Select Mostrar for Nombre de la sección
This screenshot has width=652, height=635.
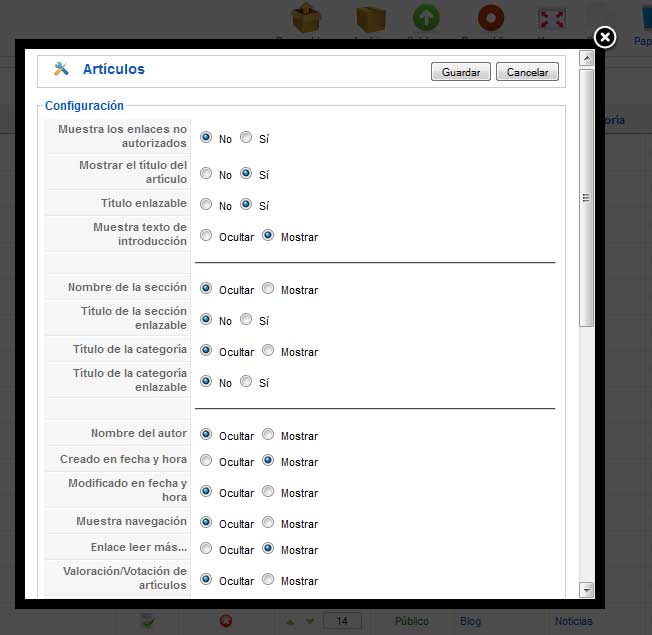coord(268,288)
